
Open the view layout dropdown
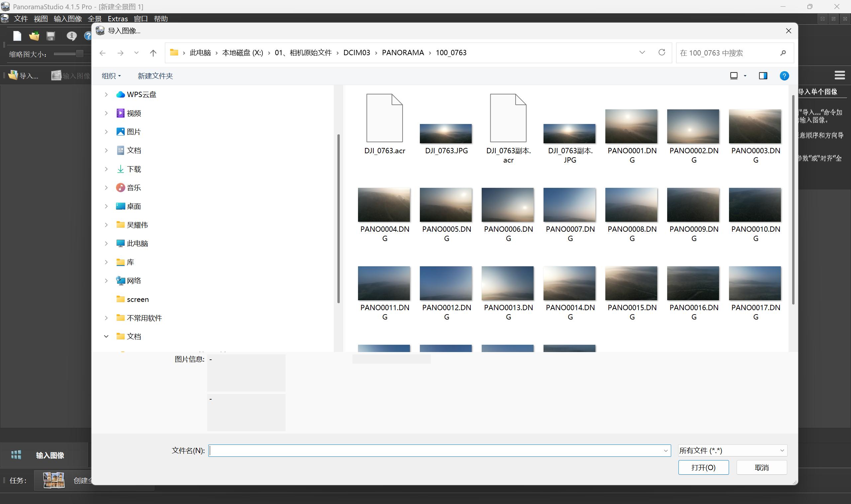[x=745, y=76]
